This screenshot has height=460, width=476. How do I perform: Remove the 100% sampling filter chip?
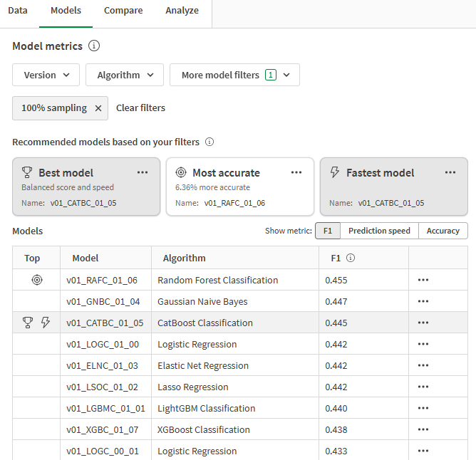(98, 108)
